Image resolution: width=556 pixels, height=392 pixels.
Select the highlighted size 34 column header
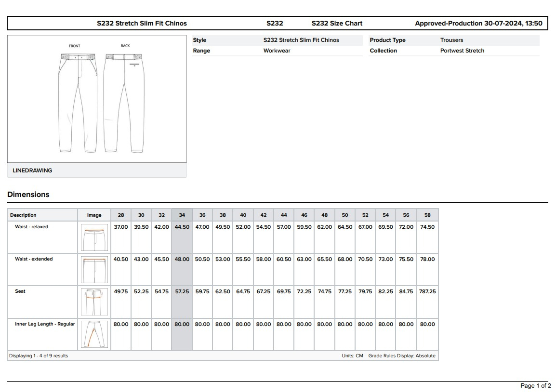click(182, 215)
